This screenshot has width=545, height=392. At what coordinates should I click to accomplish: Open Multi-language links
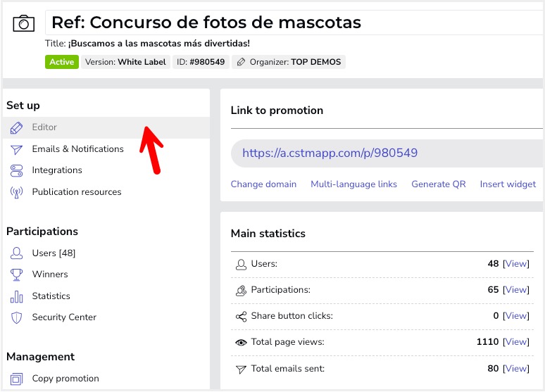(x=353, y=184)
